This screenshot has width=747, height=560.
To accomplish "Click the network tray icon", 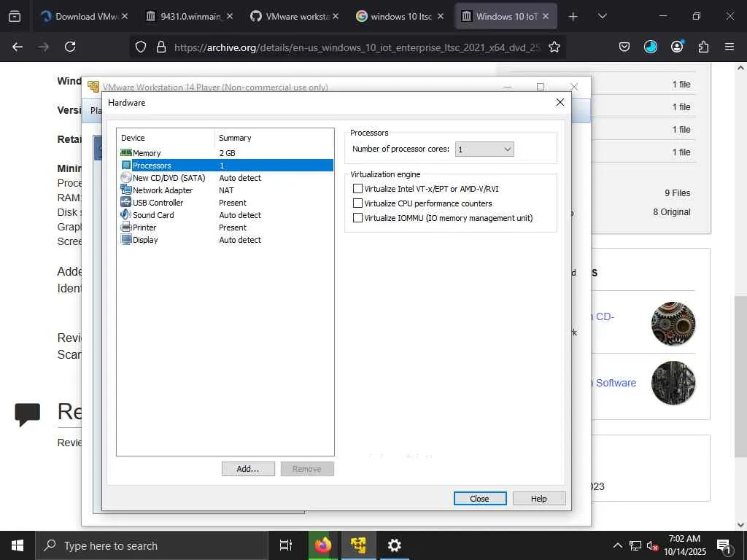I will (635, 545).
